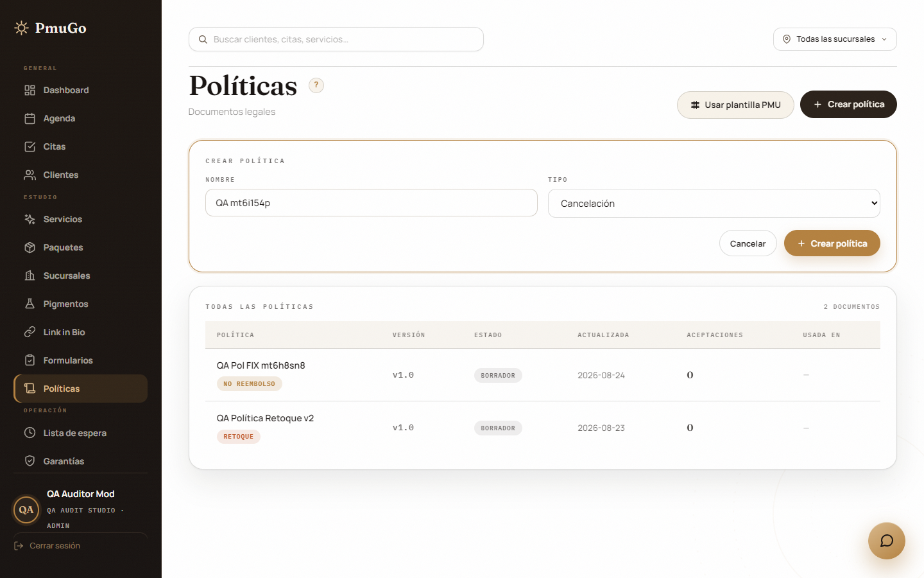Open policy QA Política Retoque v2
The height and width of the screenshot is (578, 924).
click(x=265, y=418)
